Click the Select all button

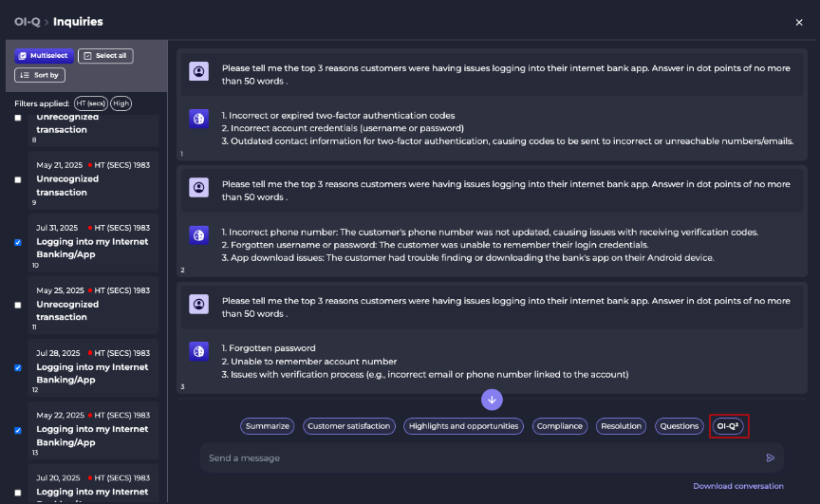point(105,56)
